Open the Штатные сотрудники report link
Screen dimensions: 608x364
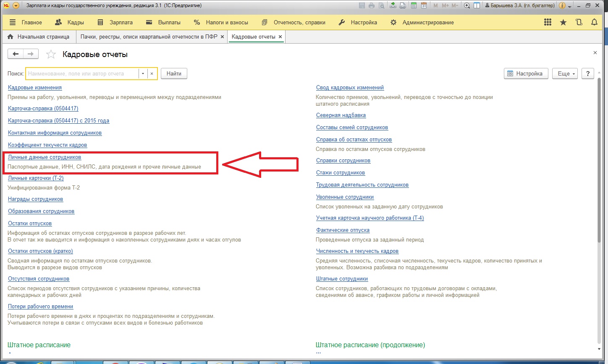point(342,279)
